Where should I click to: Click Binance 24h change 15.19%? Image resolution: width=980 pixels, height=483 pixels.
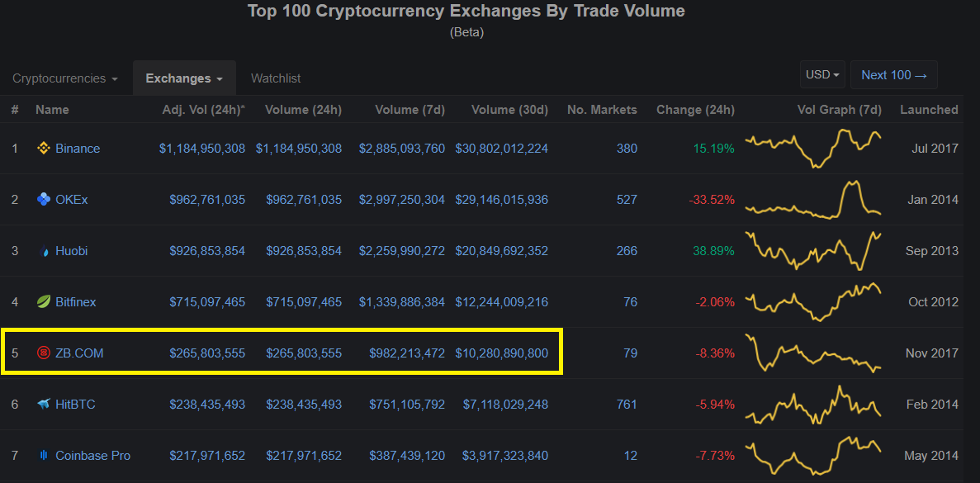click(714, 149)
